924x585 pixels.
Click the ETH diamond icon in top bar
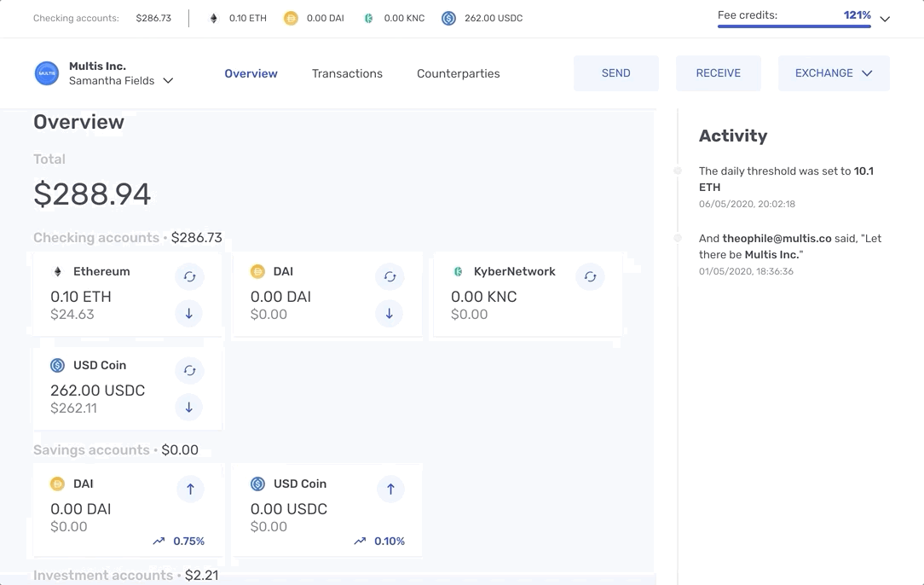(x=213, y=18)
